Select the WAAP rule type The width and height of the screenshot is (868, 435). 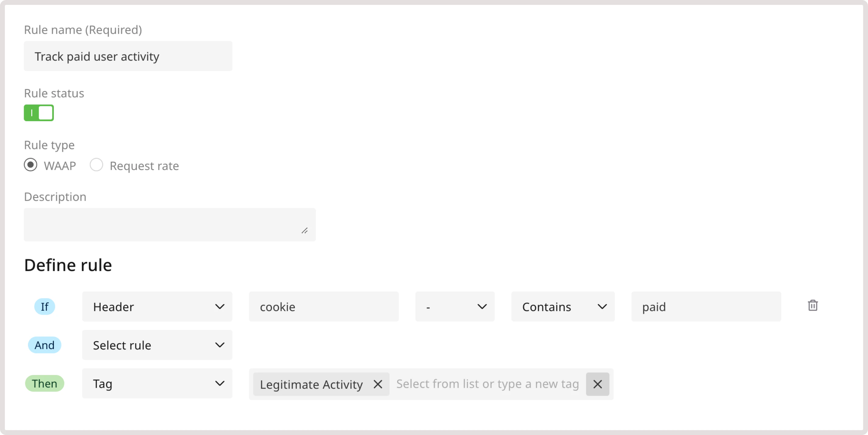(30, 165)
